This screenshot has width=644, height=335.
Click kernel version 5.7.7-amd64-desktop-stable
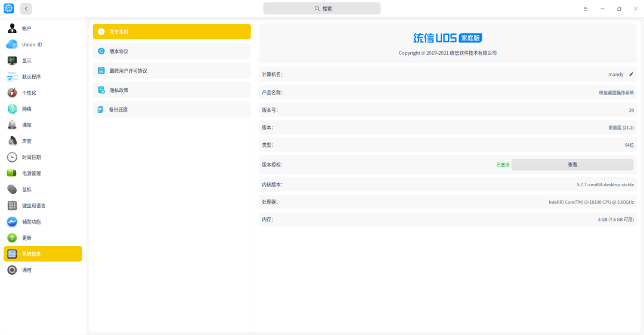pyautogui.click(x=605, y=185)
